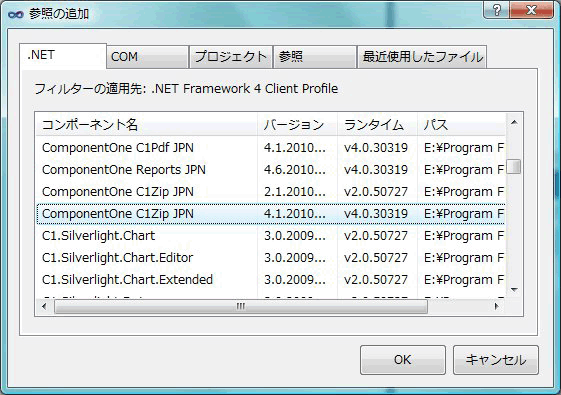
Task: Click version 3.0.2009... of C1.Silverlight.Chart
Action: (x=295, y=236)
